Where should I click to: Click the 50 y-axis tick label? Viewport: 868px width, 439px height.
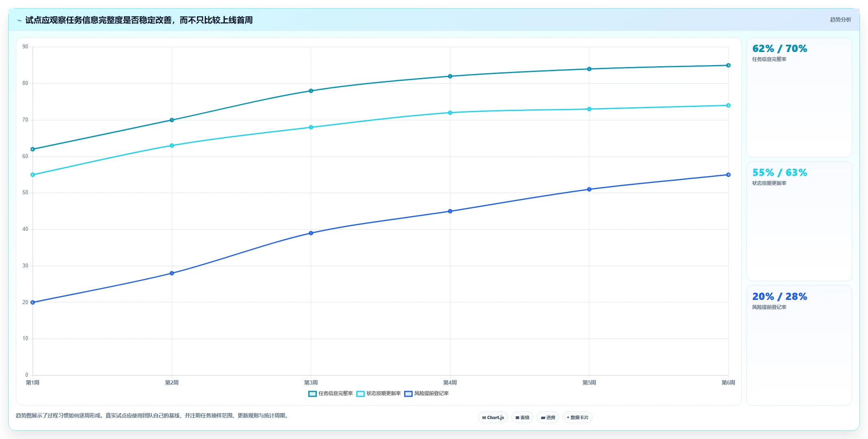coord(25,193)
